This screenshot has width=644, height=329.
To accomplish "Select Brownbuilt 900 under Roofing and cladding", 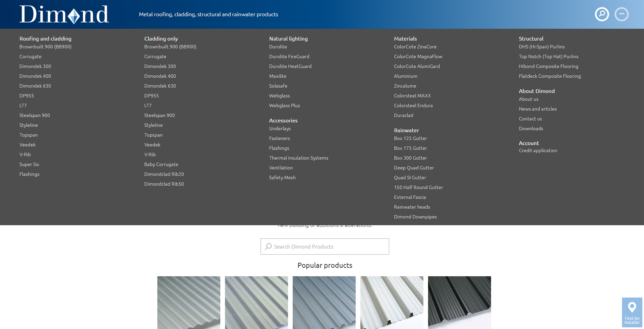I will [45, 47].
